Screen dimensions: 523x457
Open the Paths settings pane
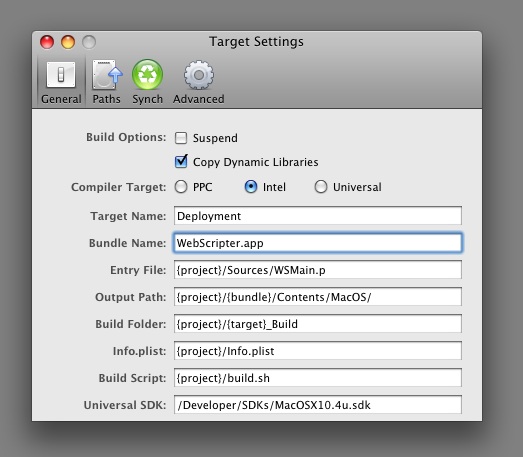(x=107, y=82)
